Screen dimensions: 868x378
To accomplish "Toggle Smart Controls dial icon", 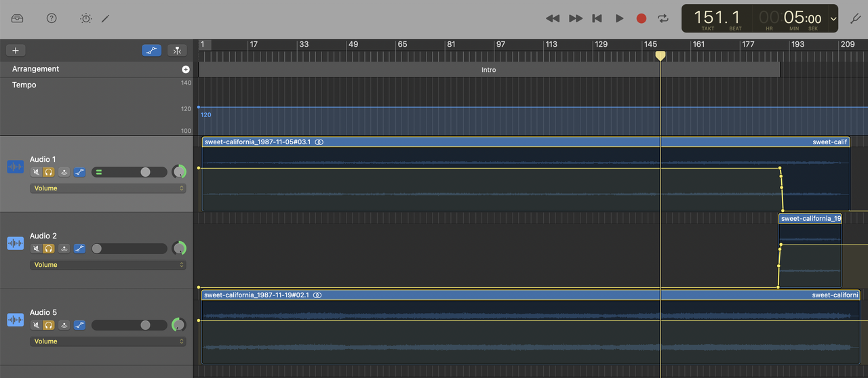I will coord(85,18).
